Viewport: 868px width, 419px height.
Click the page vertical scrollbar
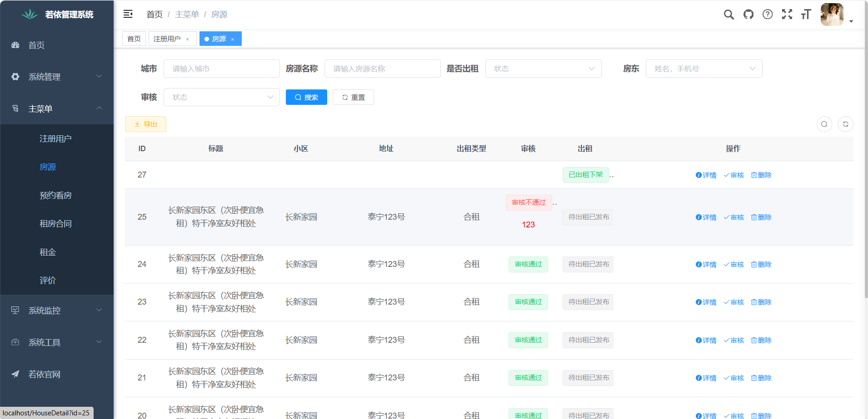866,150
